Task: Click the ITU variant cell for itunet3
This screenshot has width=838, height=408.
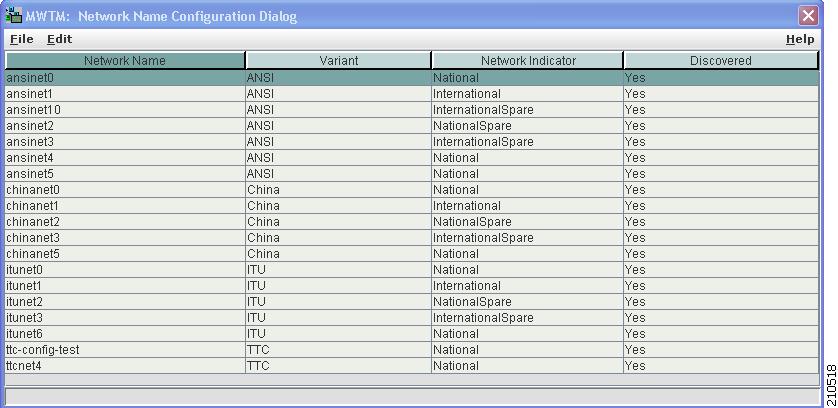Action: point(338,318)
